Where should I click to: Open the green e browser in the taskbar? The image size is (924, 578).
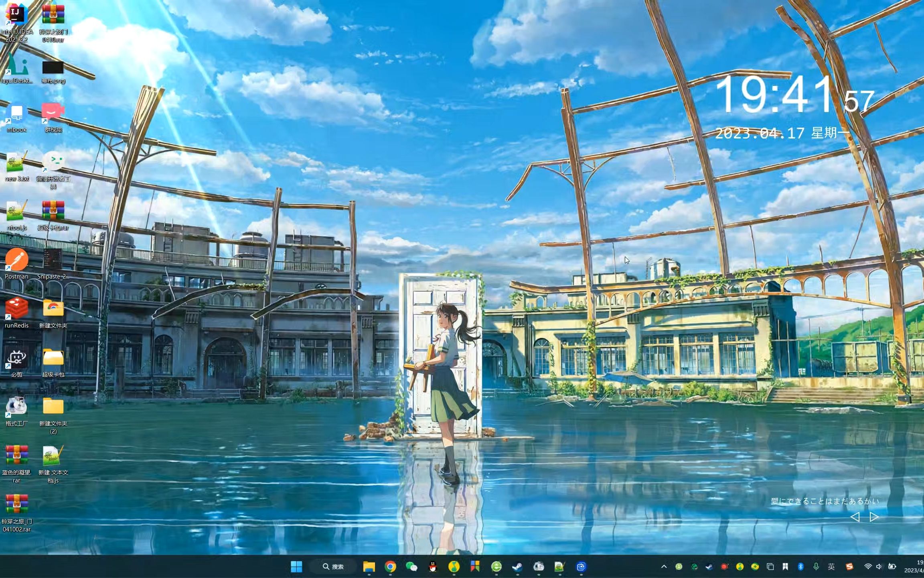pyautogui.click(x=496, y=566)
